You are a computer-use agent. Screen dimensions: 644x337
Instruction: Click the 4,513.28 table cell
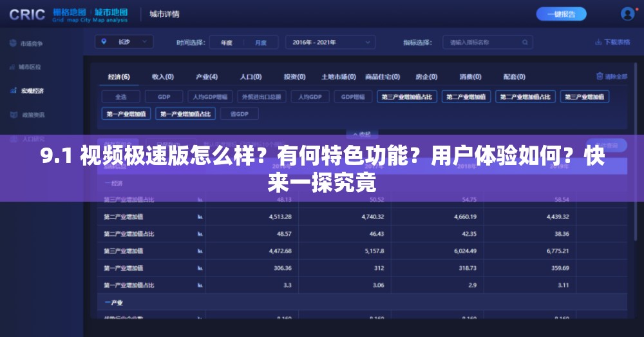281,217
